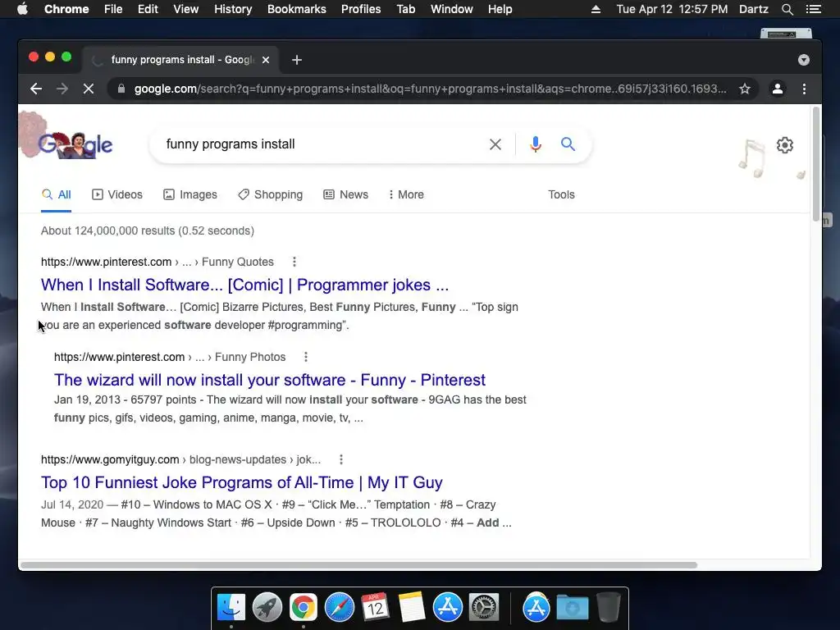
Task: Open Chrome's three-dot menu
Action: 804,89
